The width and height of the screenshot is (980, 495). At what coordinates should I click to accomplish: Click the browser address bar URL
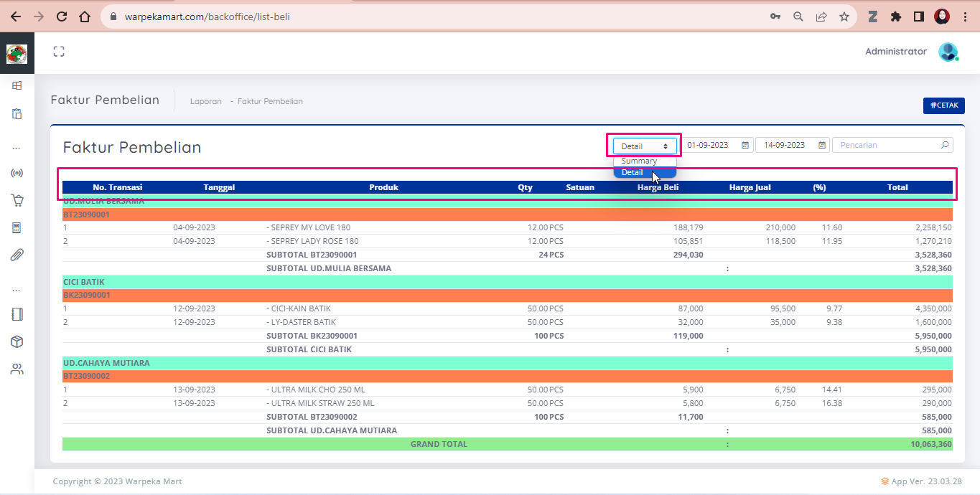(207, 16)
